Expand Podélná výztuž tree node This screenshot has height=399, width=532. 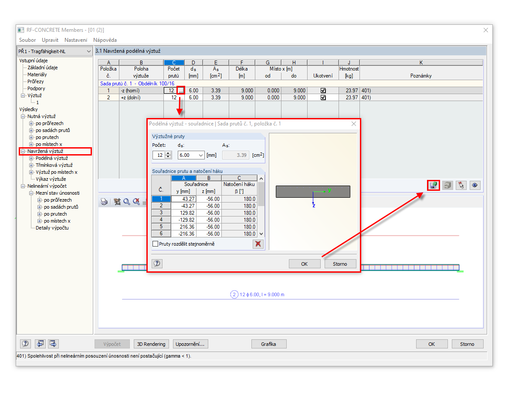click(x=31, y=158)
